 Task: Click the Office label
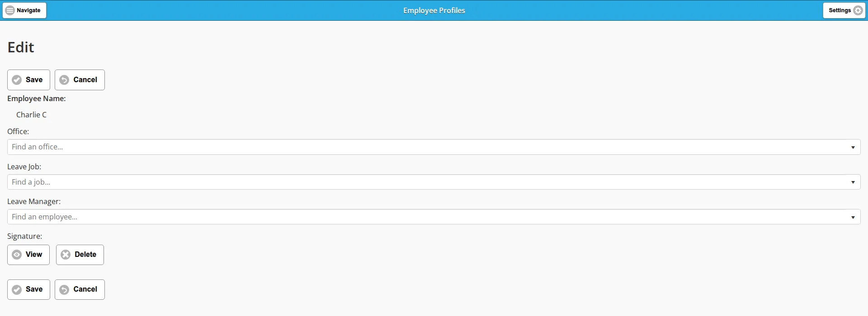[x=18, y=131]
